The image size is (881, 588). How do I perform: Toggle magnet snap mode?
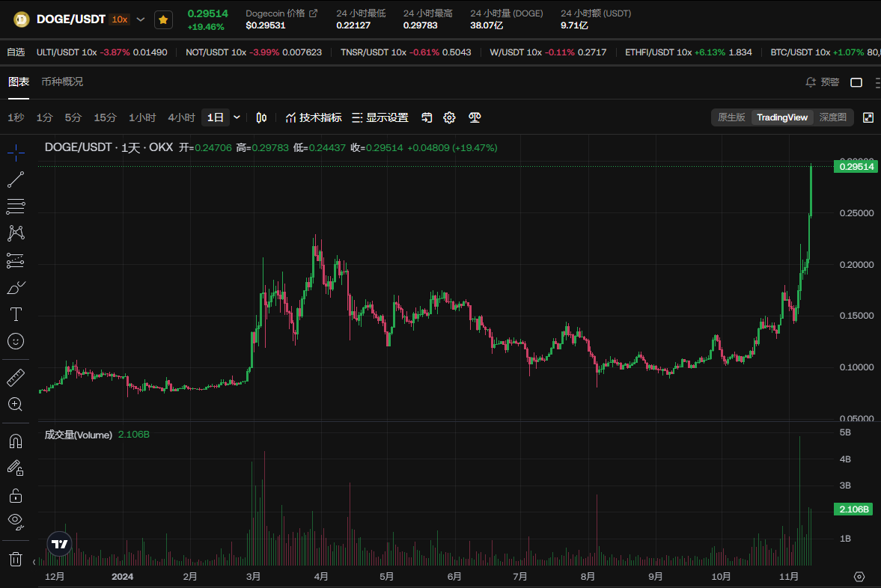pos(16,441)
